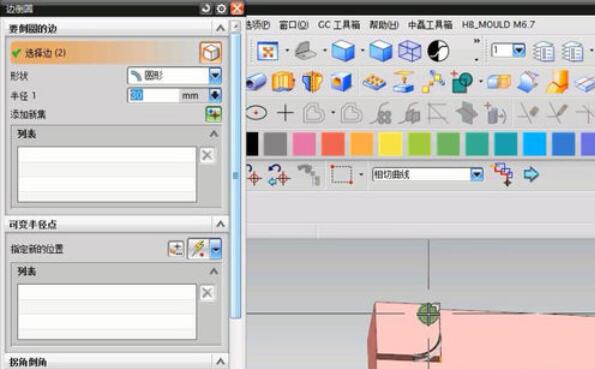The image size is (595, 369).
Task: Click the blue-orange edge blend block icon
Action: (x=499, y=81)
